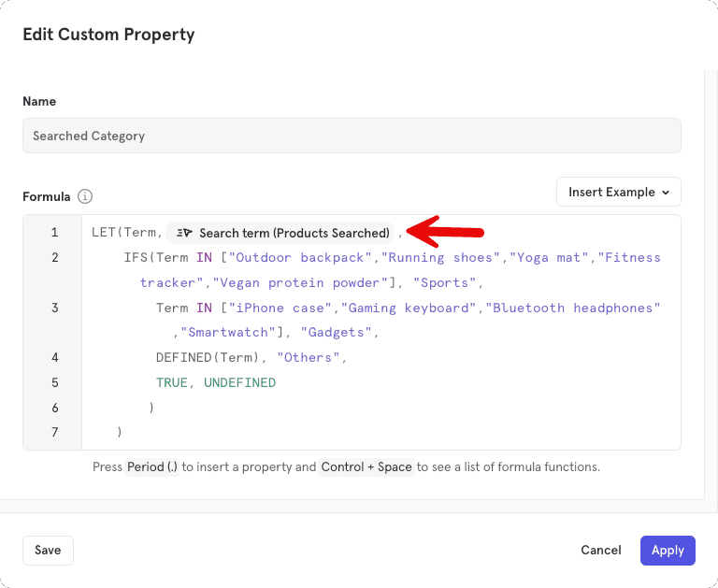The width and height of the screenshot is (718, 588).
Task: Click the event icon in Search term chip
Action: [184, 233]
